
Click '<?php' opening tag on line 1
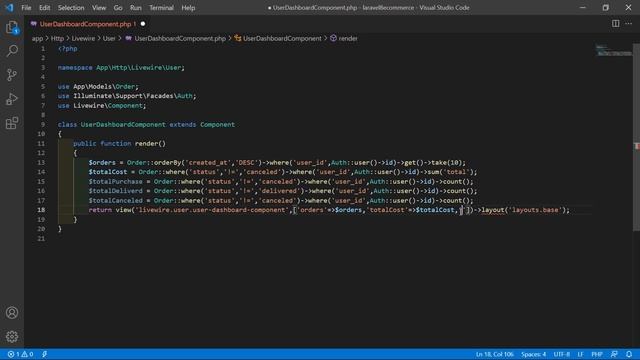click(x=67, y=49)
